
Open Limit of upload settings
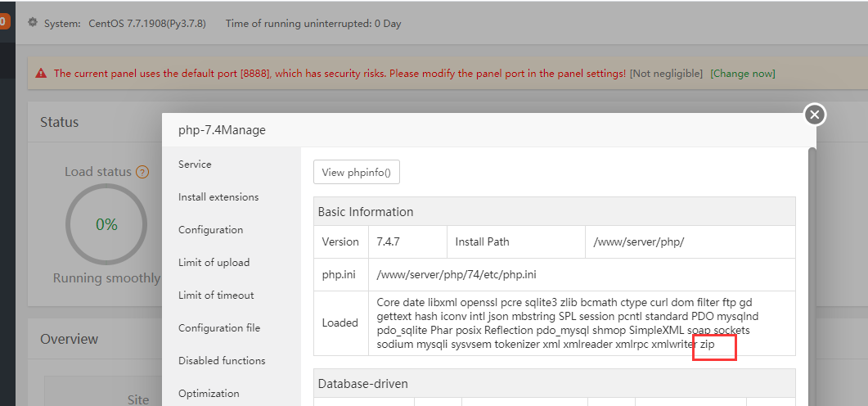pos(214,263)
